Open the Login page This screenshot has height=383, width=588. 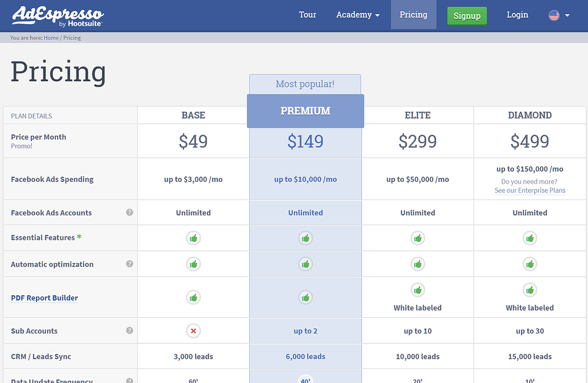pos(517,15)
